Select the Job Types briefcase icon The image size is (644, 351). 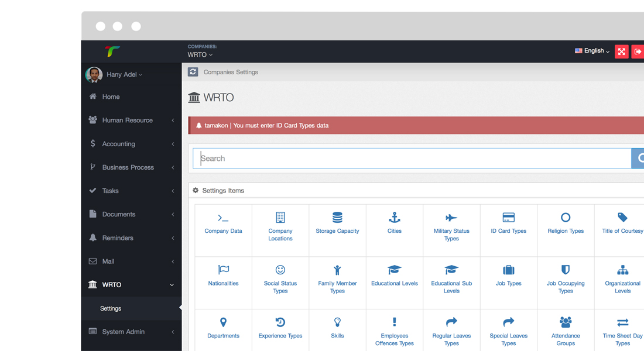click(508, 270)
